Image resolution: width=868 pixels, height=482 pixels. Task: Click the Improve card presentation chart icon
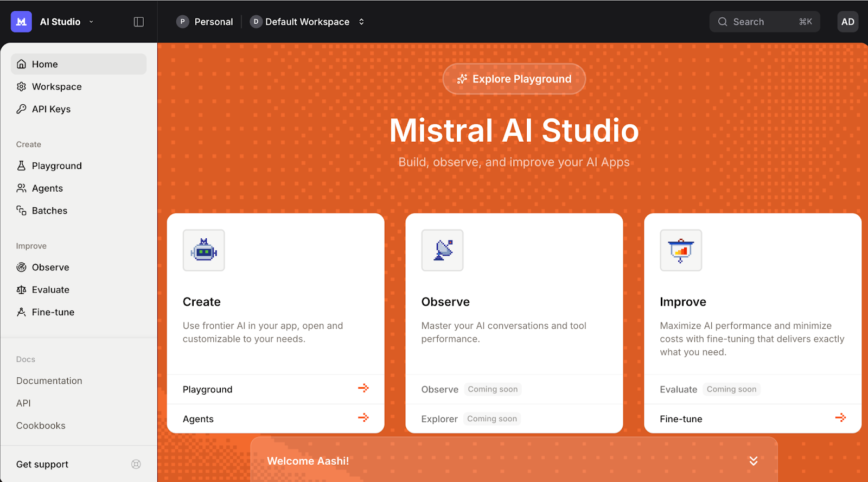click(x=681, y=250)
